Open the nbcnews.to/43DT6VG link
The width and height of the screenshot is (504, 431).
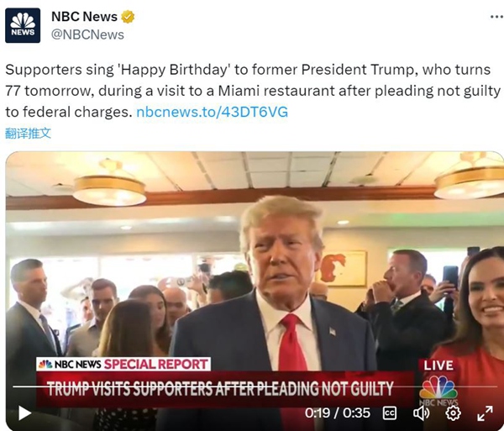[213, 112]
